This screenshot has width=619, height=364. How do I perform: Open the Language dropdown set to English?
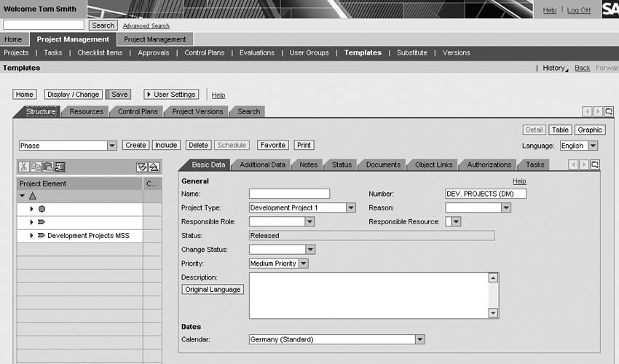593,146
